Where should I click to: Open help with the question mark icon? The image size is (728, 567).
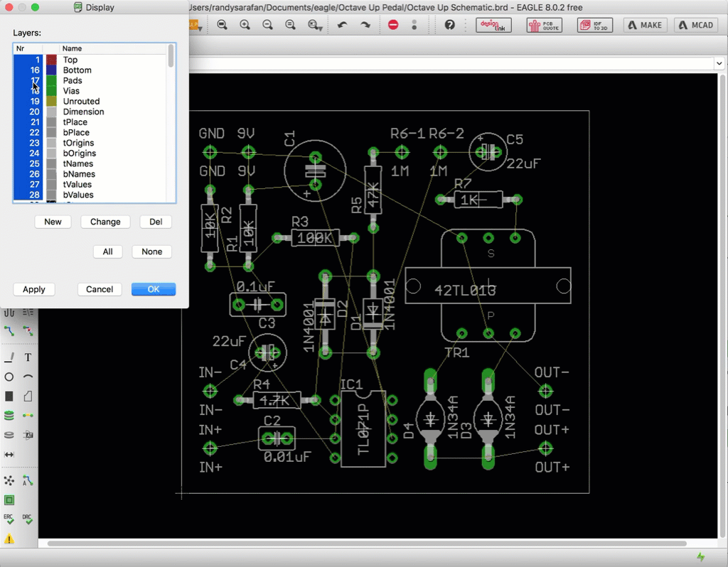click(x=449, y=25)
